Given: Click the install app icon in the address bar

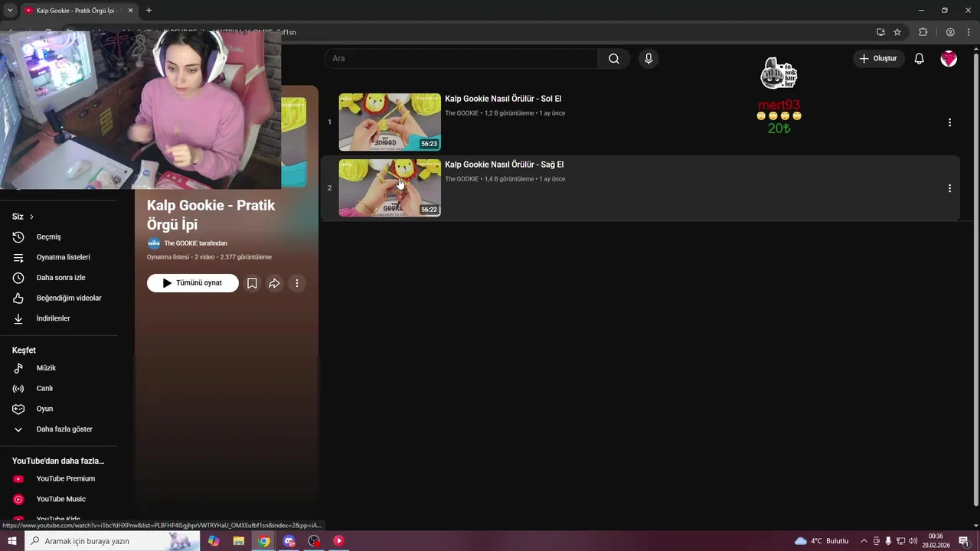Looking at the screenshot, I should (880, 32).
